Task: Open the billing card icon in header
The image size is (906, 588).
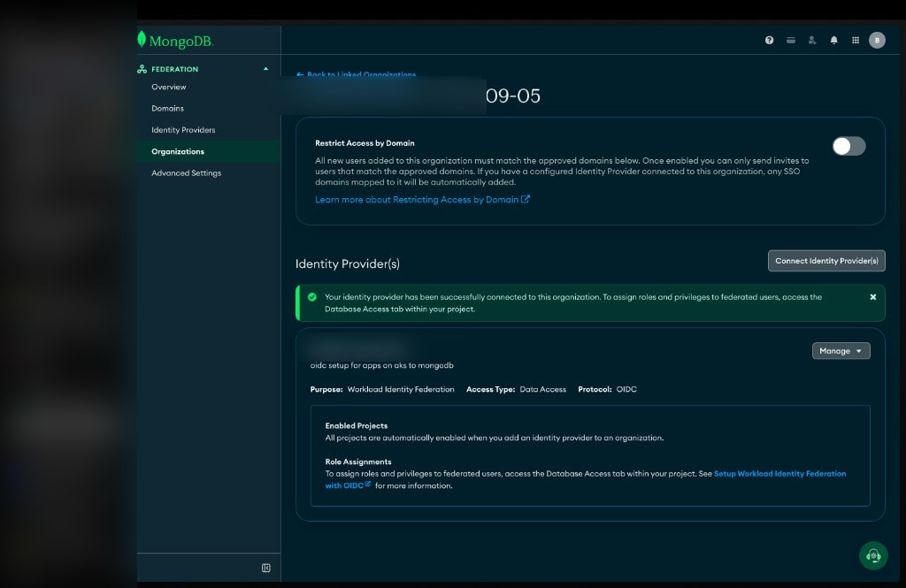Action: click(790, 40)
